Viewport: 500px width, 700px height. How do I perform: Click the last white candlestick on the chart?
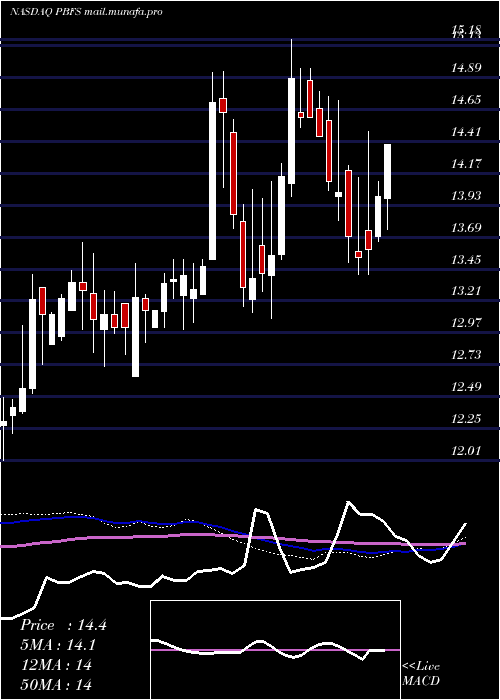tap(388, 171)
